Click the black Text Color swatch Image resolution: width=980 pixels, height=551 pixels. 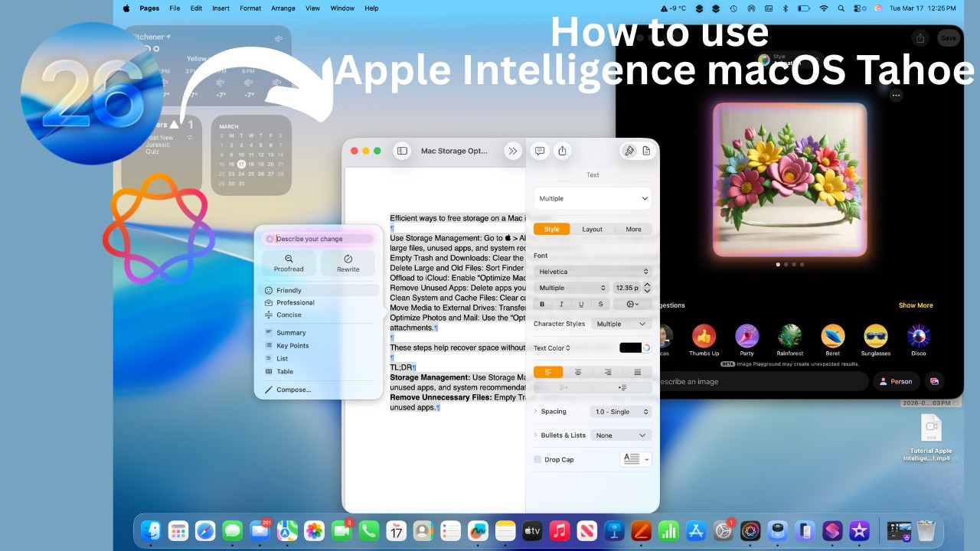tap(630, 348)
